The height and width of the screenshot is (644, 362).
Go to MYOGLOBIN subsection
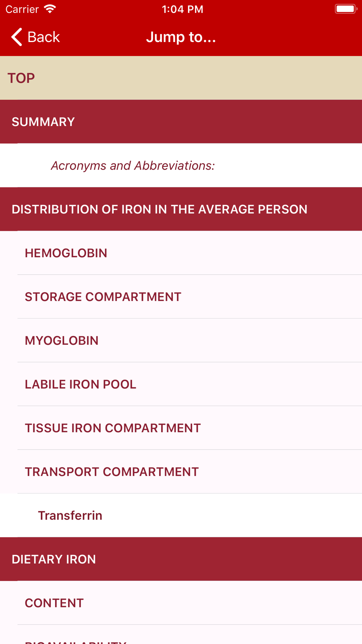[x=181, y=340]
